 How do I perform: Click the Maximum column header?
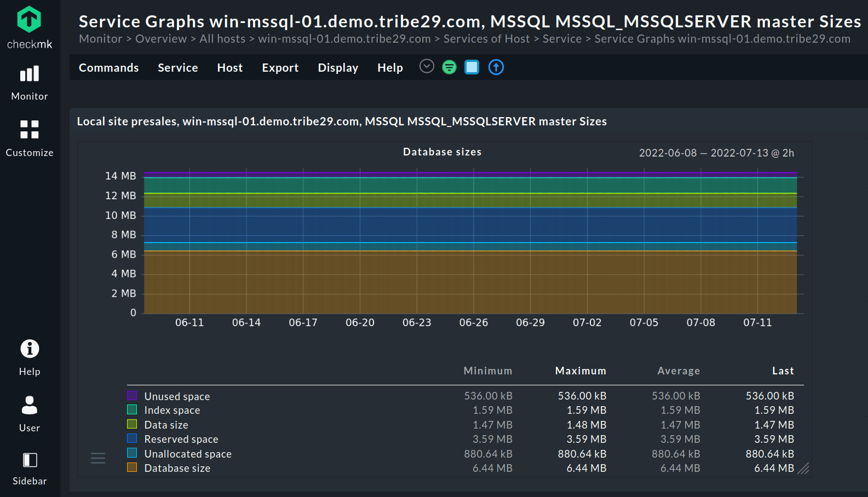coord(581,371)
